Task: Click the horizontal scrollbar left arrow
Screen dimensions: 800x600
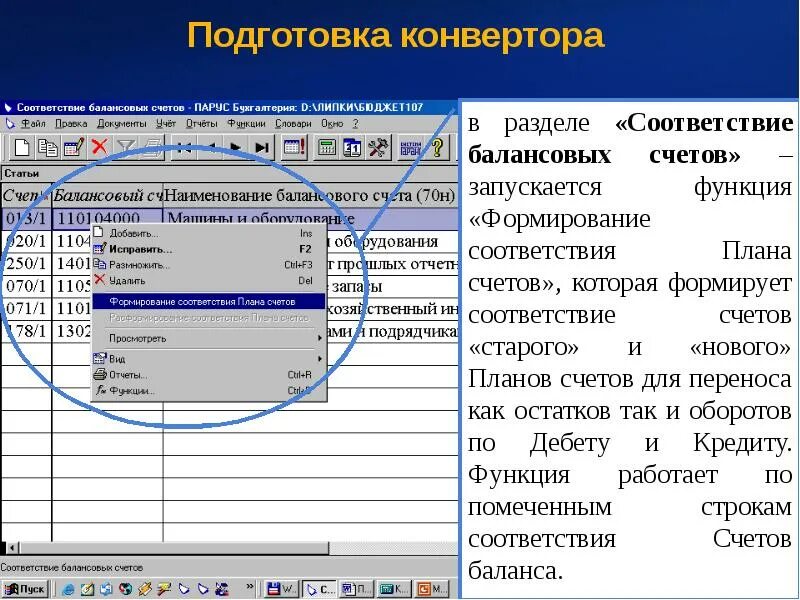Action: (x=12, y=548)
